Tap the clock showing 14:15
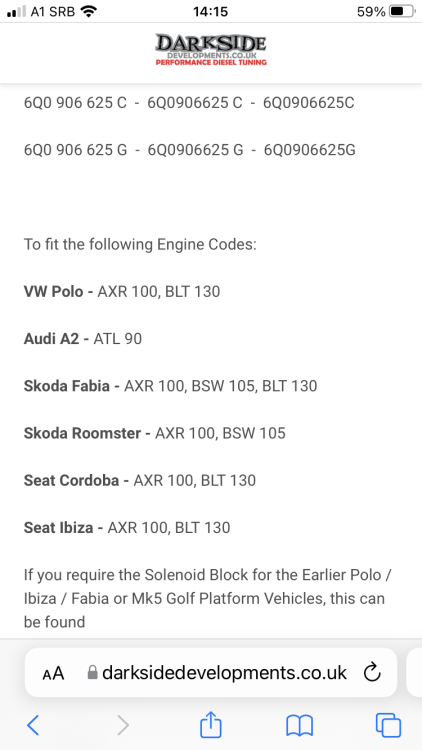 (211, 11)
